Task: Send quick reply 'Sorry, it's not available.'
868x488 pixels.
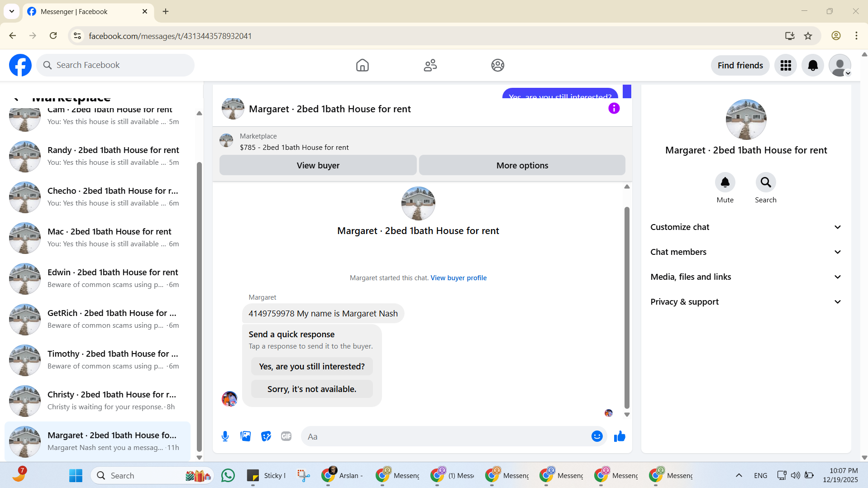Action: (x=312, y=389)
